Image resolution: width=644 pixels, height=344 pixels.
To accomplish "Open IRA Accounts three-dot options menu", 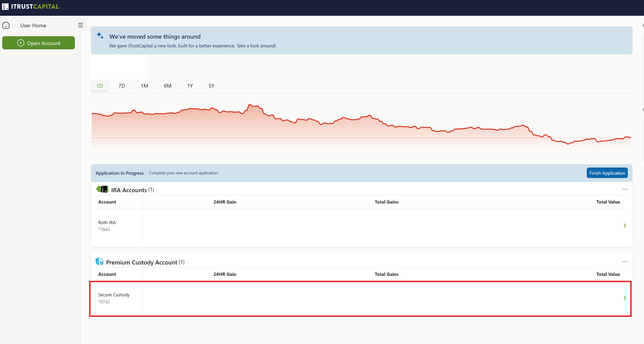I will pyautogui.click(x=625, y=189).
